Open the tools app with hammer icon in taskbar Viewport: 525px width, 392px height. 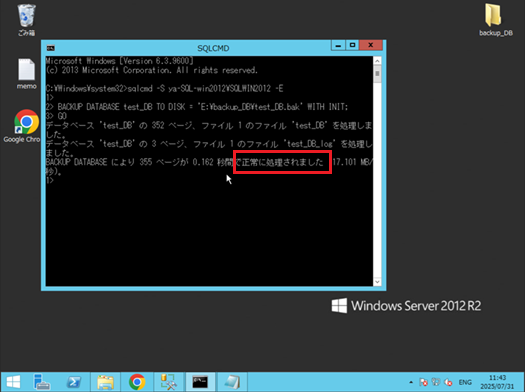tap(168, 382)
